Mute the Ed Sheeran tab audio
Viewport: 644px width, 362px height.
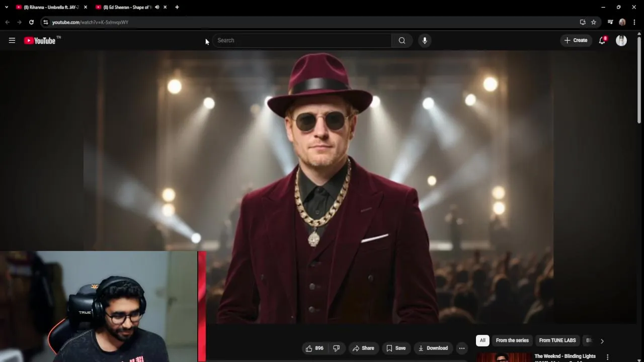pos(157,7)
